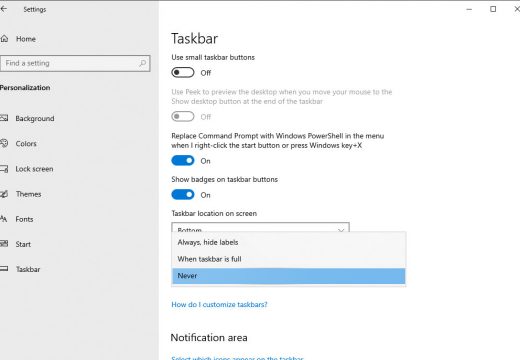Turn off Replace Command Prompt with PowerShell toggle
Viewport: 520px width, 360px height.
[x=183, y=161]
